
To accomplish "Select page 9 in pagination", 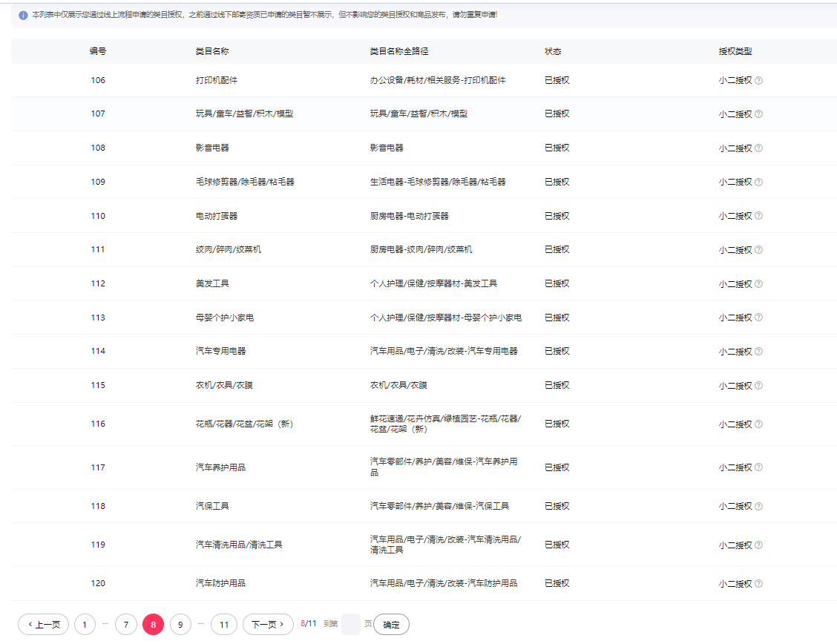I will 180,625.
